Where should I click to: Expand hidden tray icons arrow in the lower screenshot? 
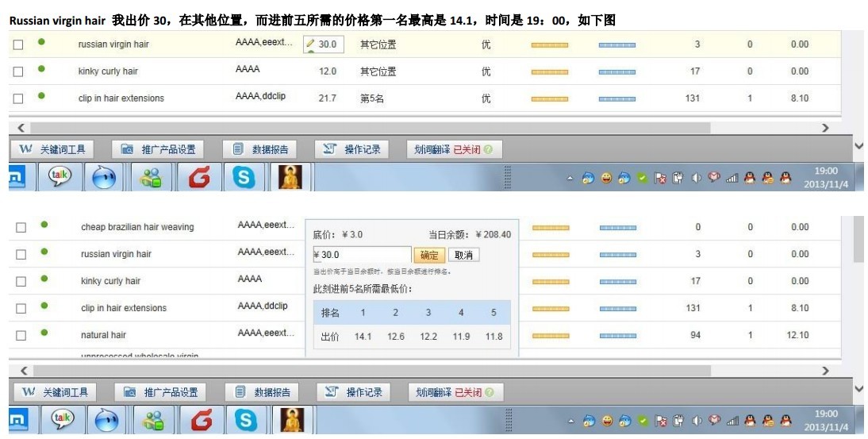coord(570,422)
